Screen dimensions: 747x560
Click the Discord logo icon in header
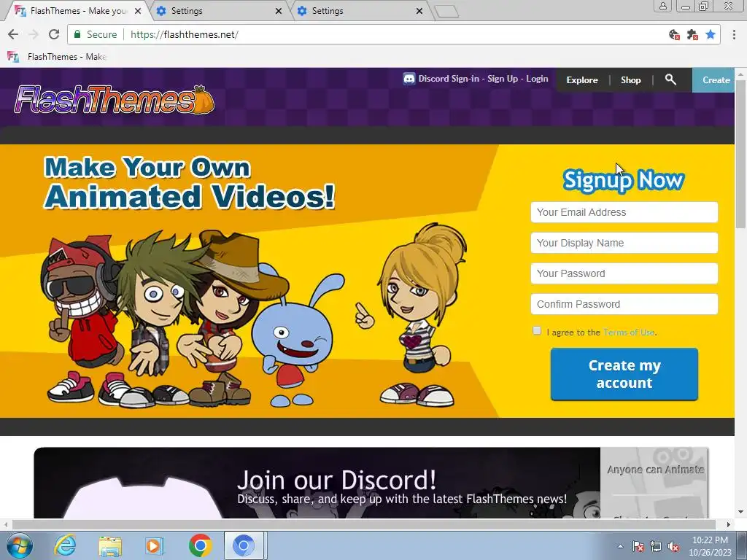click(x=409, y=79)
